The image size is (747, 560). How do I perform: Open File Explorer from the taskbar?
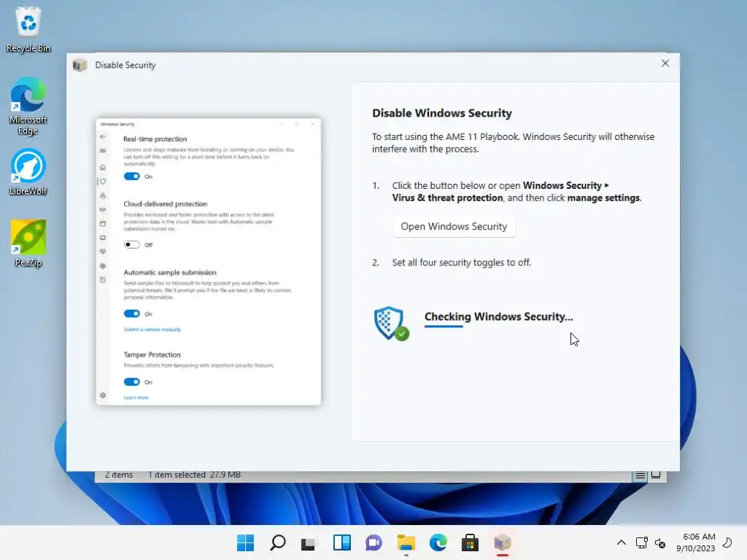point(406,542)
